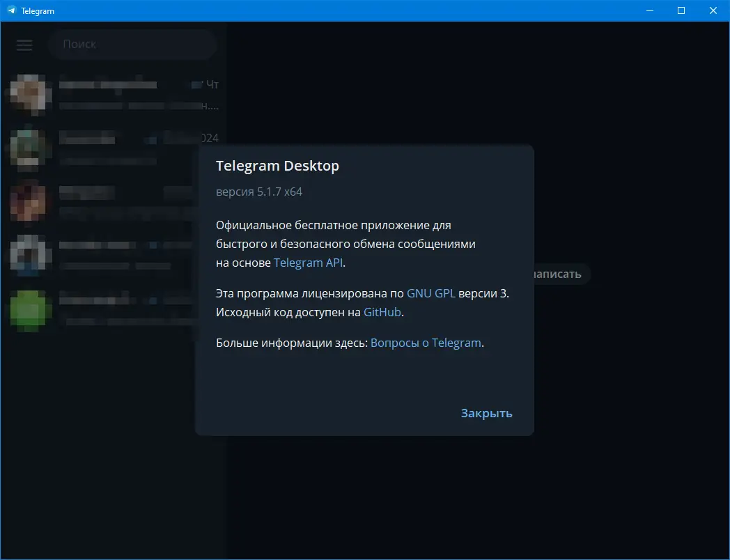The image size is (730, 560).
Task: Click the Закрыть button
Action: (x=486, y=413)
